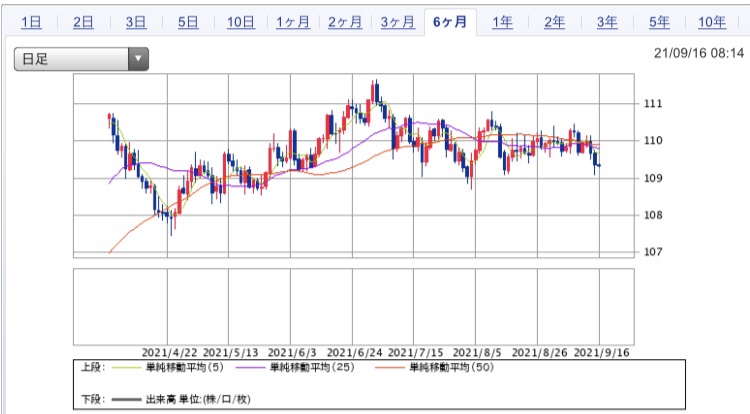The image size is (750, 414).
Task: Click the 2021/5/13 date axis label
Action: click(x=231, y=353)
